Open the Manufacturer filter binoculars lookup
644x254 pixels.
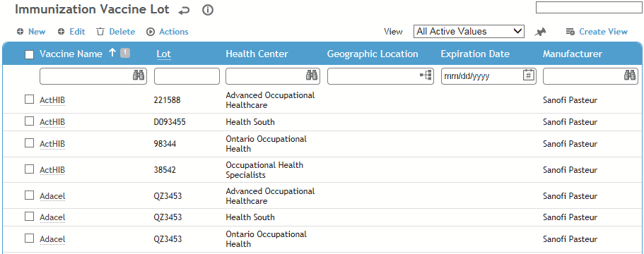coord(630,75)
